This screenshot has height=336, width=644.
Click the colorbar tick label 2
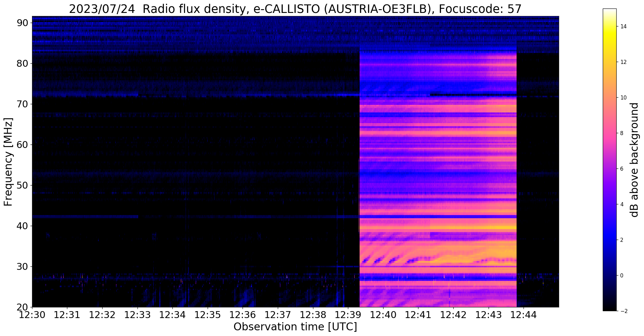pos(621,240)
